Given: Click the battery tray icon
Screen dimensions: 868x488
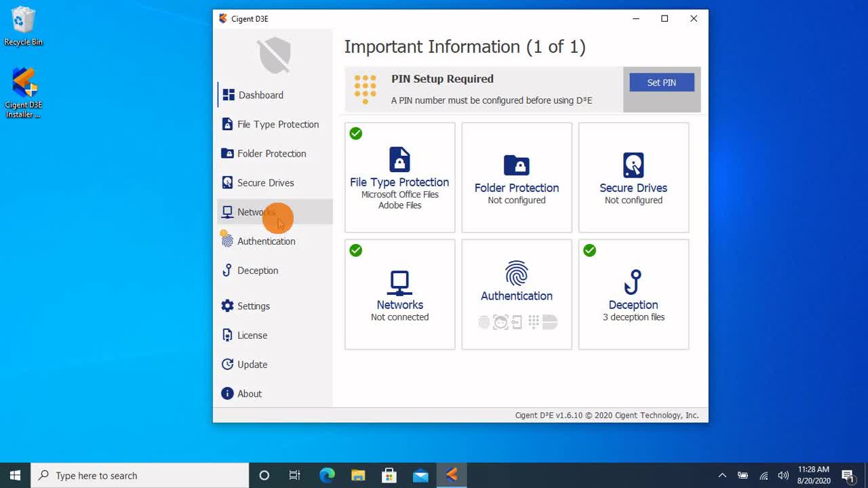Looking at the screenshot, I should coord(743,475).
